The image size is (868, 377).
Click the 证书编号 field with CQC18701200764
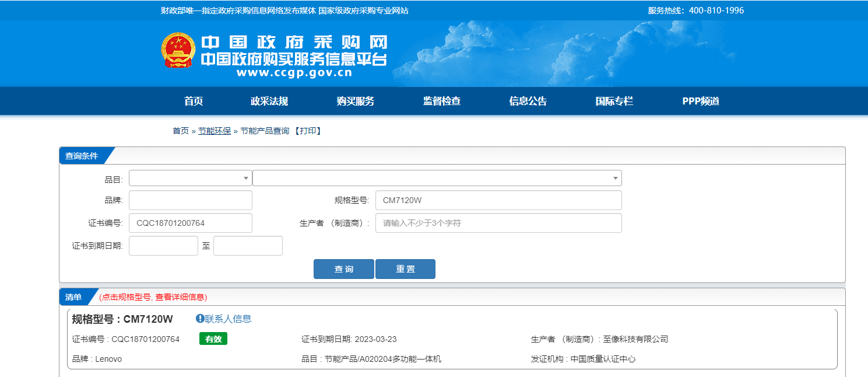pos(191,223)
